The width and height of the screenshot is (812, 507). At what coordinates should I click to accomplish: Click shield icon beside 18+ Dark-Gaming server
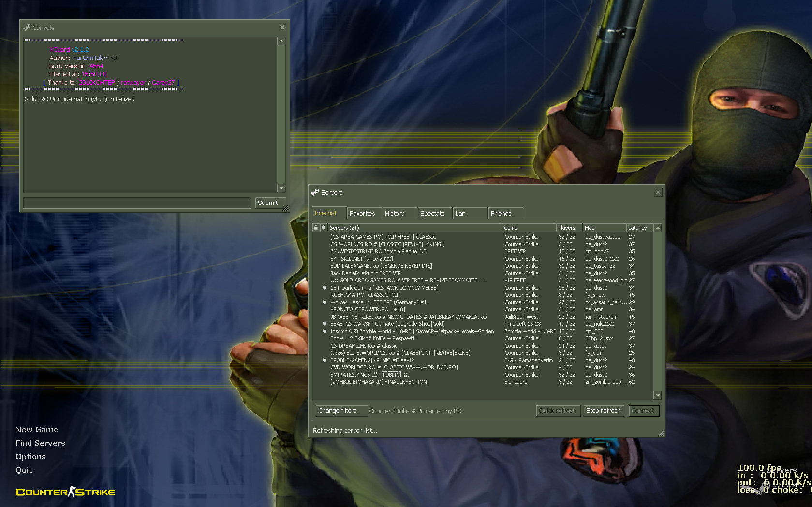tap(325, 288)
